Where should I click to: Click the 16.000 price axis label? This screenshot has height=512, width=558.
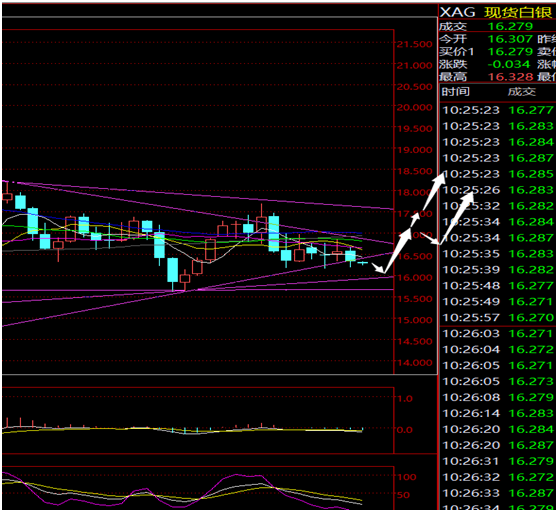click(415, 278)
